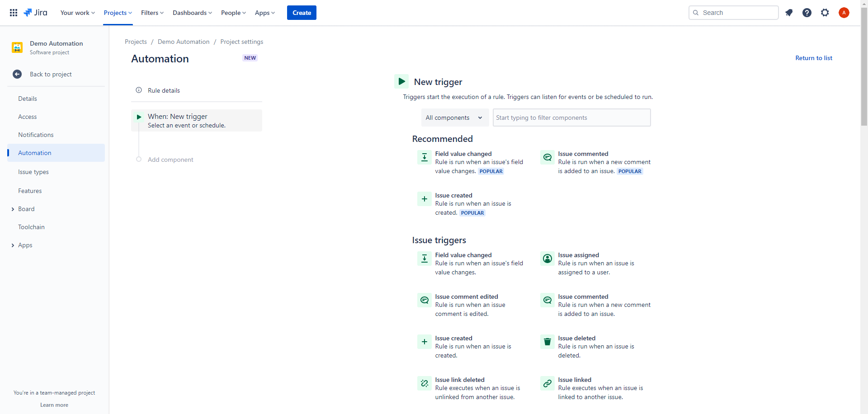Select the Issue linked chain icon

coord(547,383)
